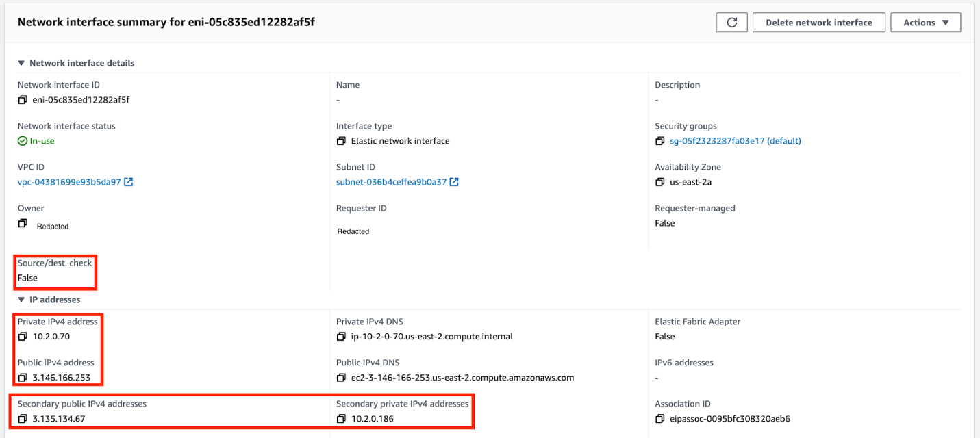Open the subnet in a new tab

pyautogui.click(x=453, y=181)
